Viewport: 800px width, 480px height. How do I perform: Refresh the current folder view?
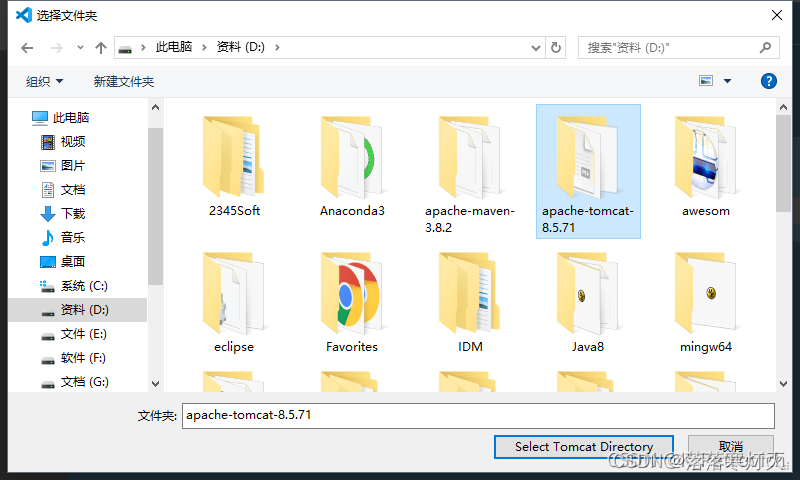(x=556, y=47)
